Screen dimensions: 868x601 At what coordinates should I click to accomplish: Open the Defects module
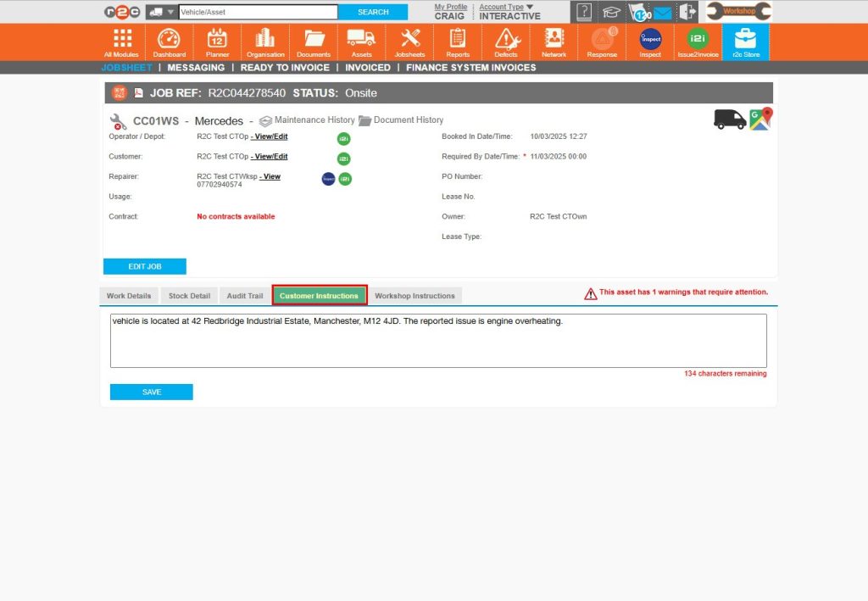point(506,41)
